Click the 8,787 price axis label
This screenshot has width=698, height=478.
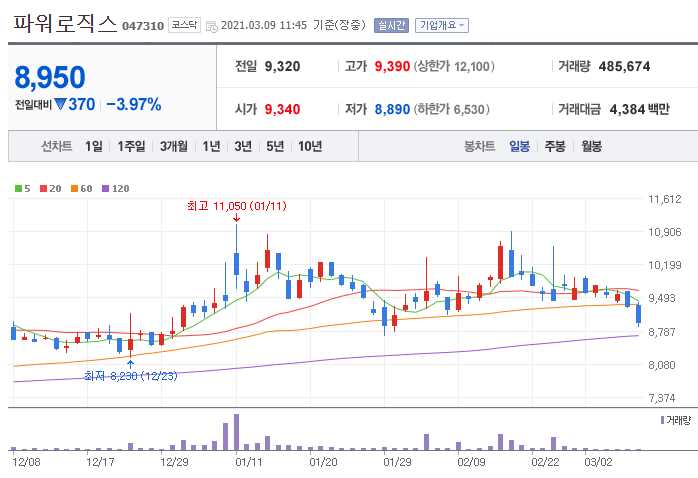[x=662, y=332]
